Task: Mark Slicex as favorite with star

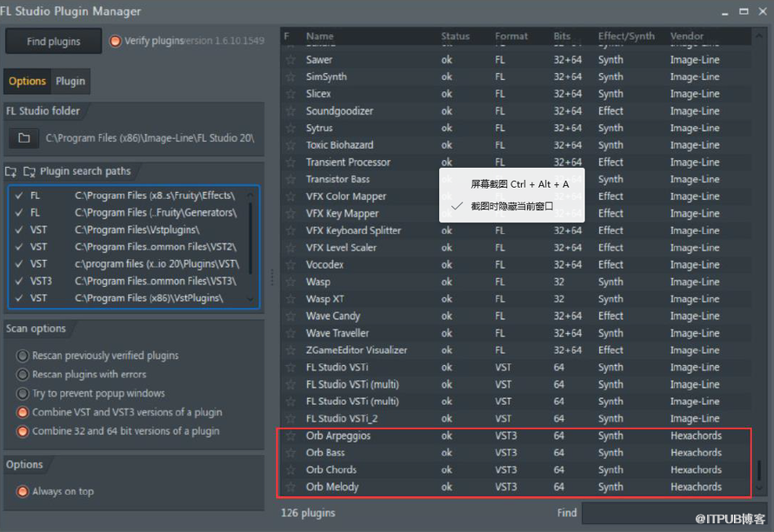Action: pos(290,94)
